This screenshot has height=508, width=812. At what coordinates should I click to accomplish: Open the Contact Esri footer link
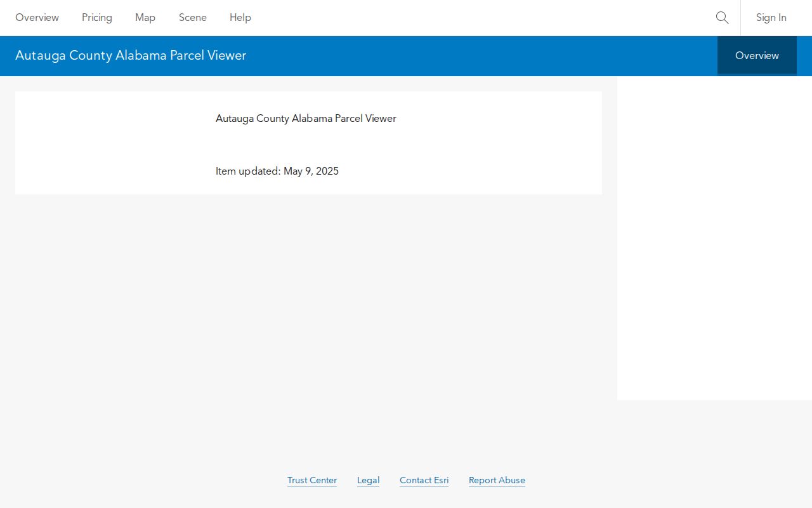424,480
